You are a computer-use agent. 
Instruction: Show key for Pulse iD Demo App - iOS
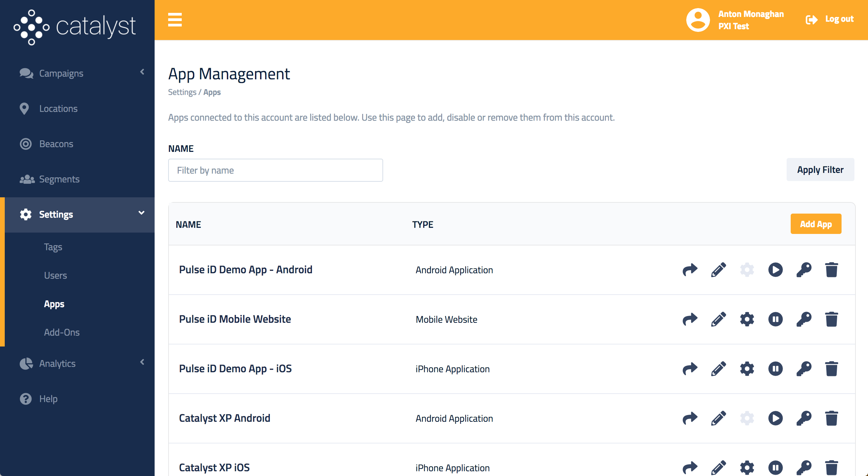pyautogui.click(x=804, y=369)
